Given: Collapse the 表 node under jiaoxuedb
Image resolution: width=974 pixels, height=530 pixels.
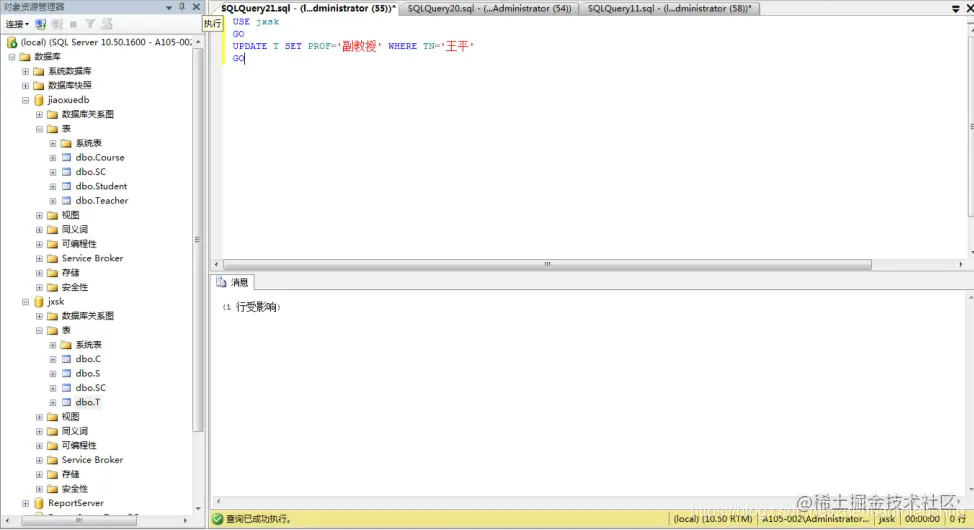Looking at the screenshot, I should (x=39, y=129).
